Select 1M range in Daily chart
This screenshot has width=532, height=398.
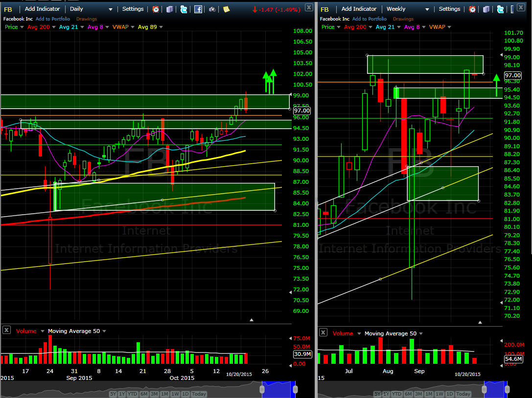pyautogui.click(x=164, y=394)
